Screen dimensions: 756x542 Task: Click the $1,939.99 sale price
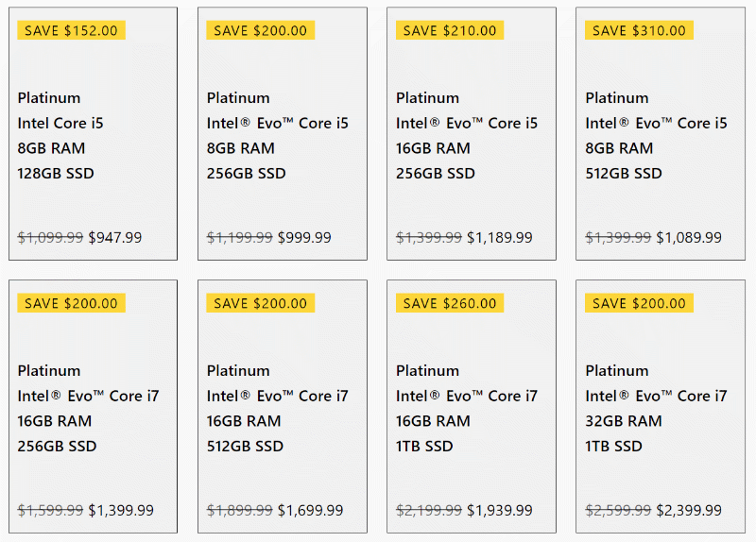(x=500, y=510)
